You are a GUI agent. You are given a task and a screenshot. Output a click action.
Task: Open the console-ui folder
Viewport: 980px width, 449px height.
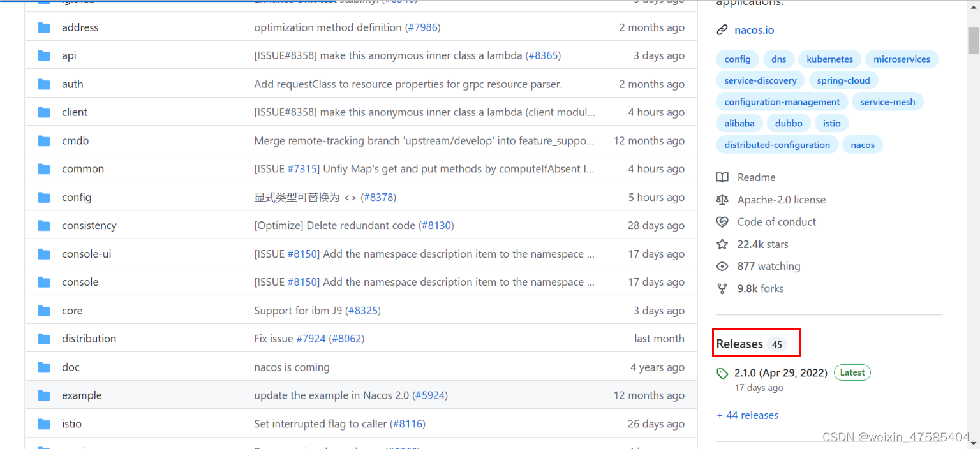point(86,253)
